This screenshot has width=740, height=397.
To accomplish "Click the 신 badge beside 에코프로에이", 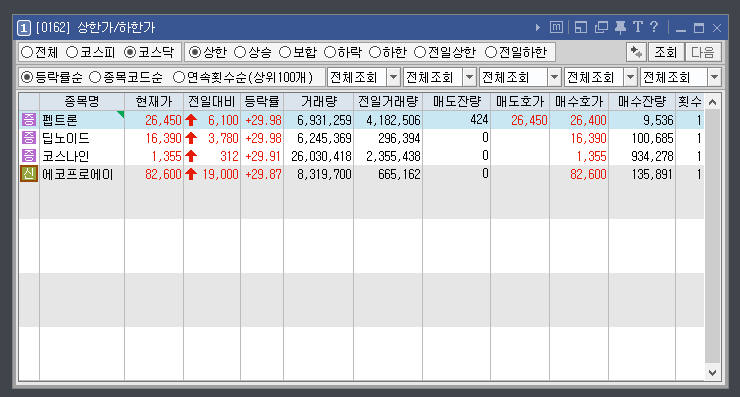I will (x=29, y=174).
